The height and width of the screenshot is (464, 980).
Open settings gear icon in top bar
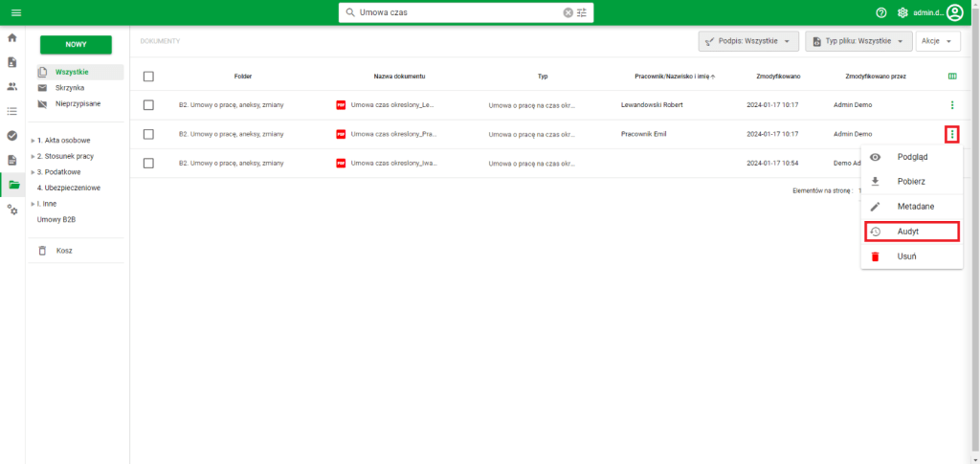point(902,12)
